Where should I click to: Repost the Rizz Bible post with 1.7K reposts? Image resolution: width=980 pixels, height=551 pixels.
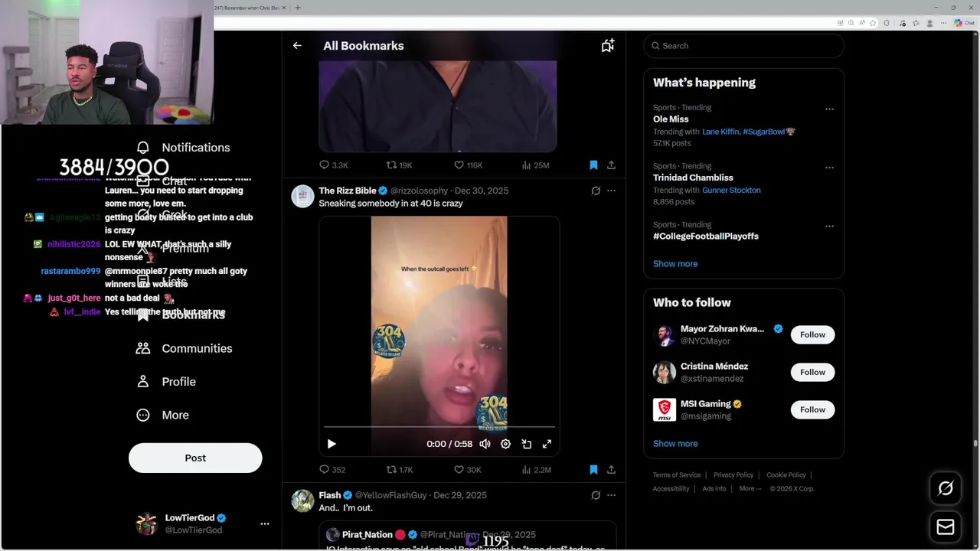coord(399,470)
